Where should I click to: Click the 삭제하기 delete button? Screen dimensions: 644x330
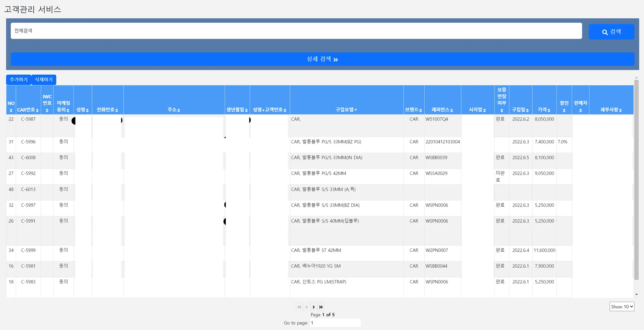pyautogui.click(x=44, y=80)
